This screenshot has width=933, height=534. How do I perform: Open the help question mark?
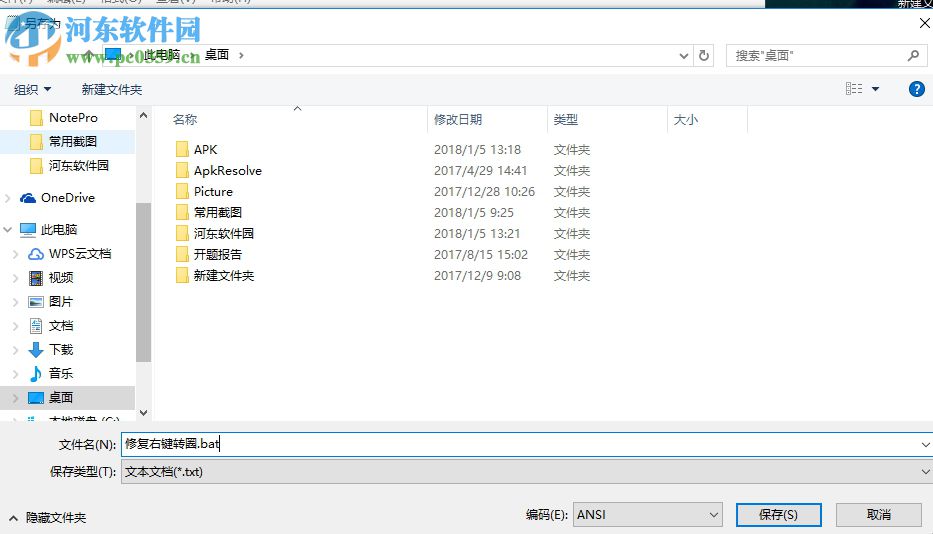(916, 89)
